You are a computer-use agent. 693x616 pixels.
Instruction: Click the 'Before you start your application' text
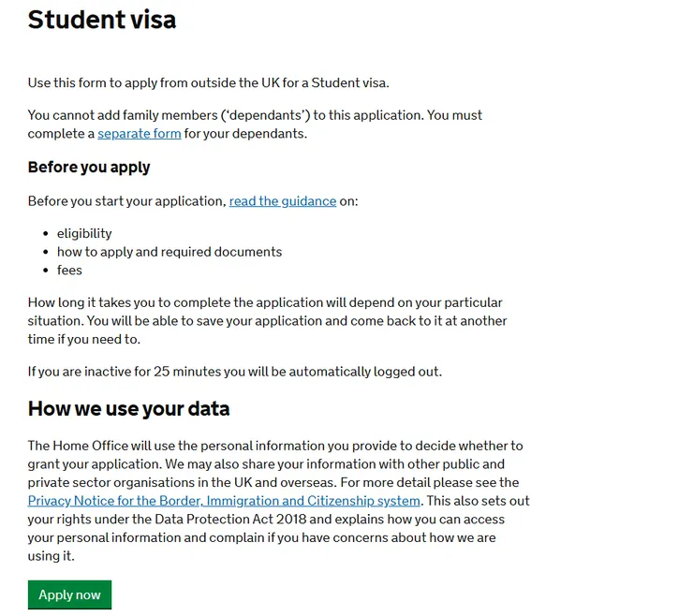pos(126,201)
